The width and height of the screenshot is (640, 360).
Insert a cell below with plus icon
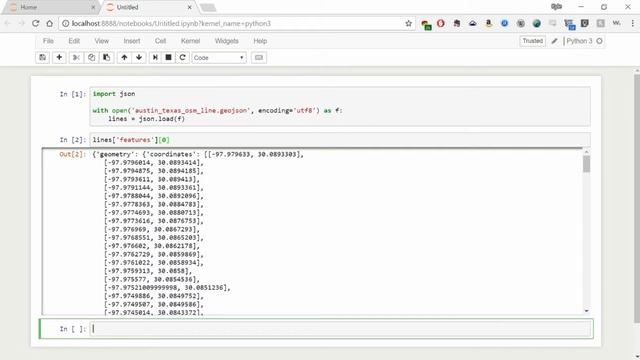[59, 58]
